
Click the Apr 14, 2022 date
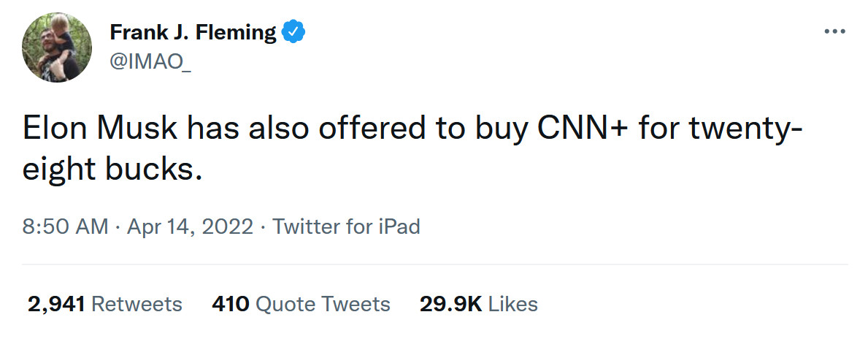190,226
